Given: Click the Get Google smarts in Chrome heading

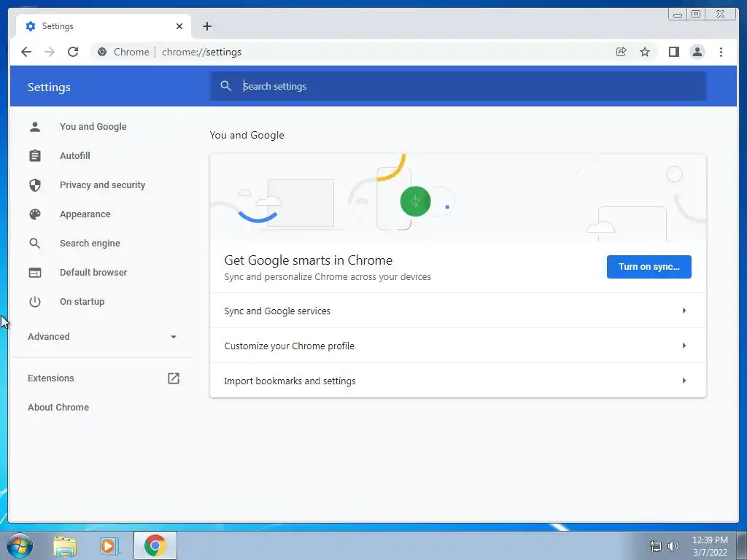Looking at the screenshot, I should click(x=309, y=260).
